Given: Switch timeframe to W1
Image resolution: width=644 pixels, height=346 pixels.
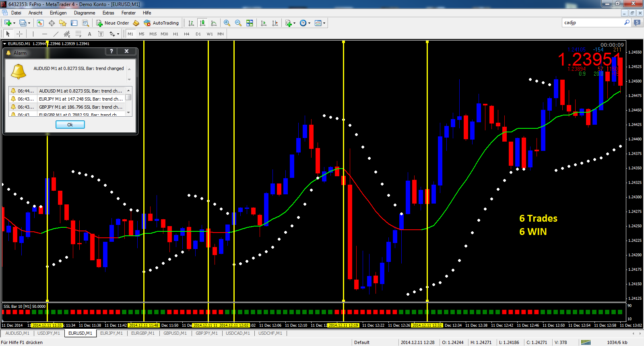Looking at the screenshot, I should pos(210,34).
